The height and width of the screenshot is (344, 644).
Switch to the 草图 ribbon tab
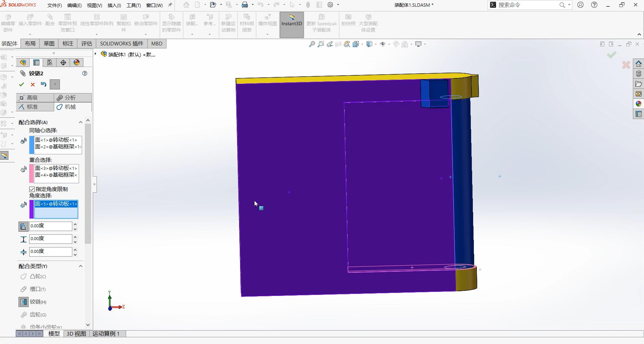(x=49, y=44)
